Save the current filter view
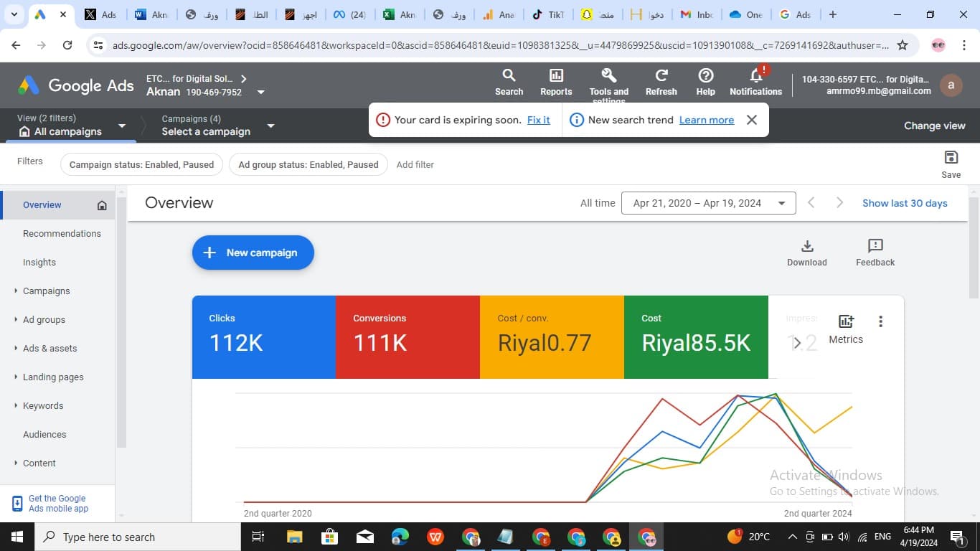Viewport: 980px width, 551px height. (951, 159)
